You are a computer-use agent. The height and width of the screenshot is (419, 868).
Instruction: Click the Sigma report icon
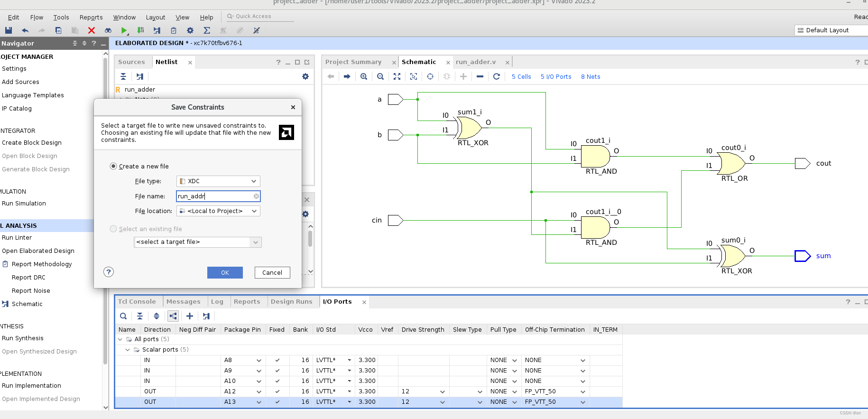click(207, 30)
